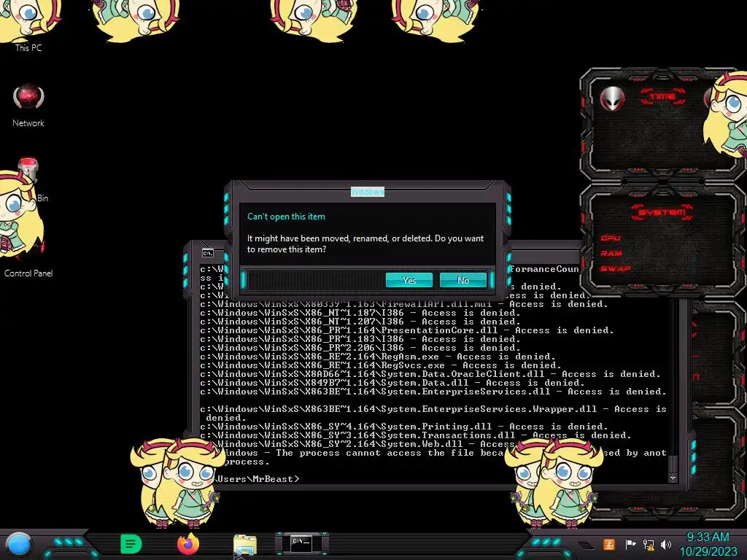Click the System.Transactions.dll line
Viewport: 747px width, 560px height.
[415, 435]
